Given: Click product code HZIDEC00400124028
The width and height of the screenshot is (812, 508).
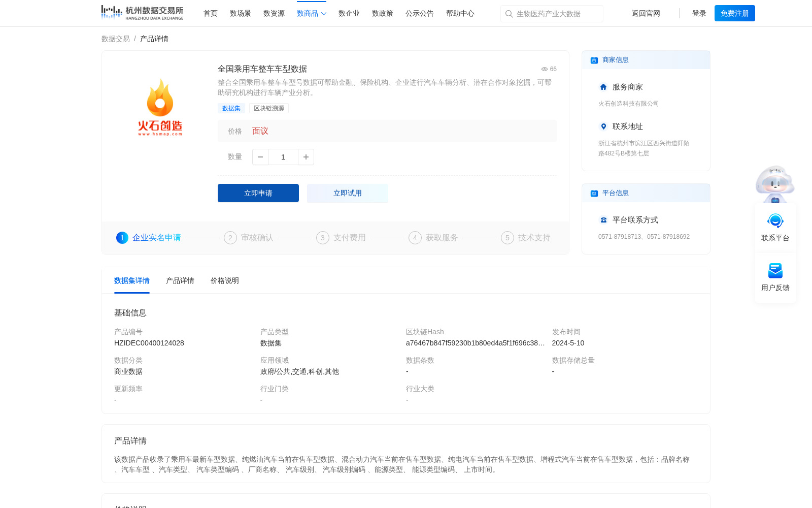Looking at the screenshot, I should 149,343.
